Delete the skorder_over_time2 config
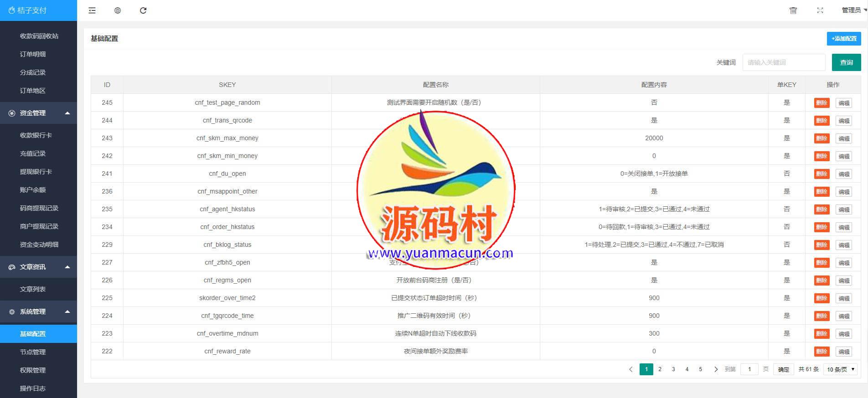This screenshot has height=398, width=868. [821, 298]
